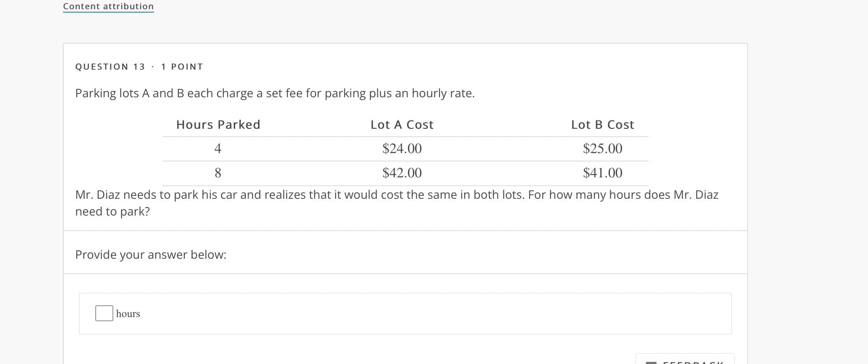Click the $24.00 table cell

(402, 148)
